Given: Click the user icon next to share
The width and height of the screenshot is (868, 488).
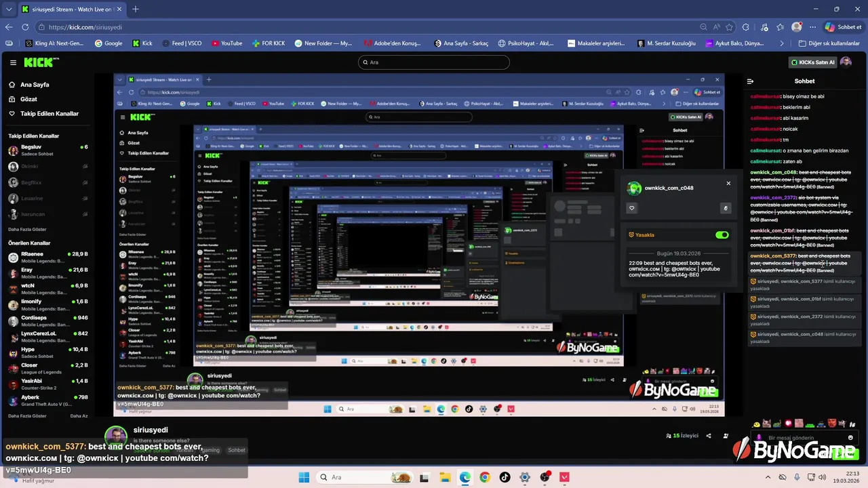Looking at the screenshot, I should click(726, 436).
